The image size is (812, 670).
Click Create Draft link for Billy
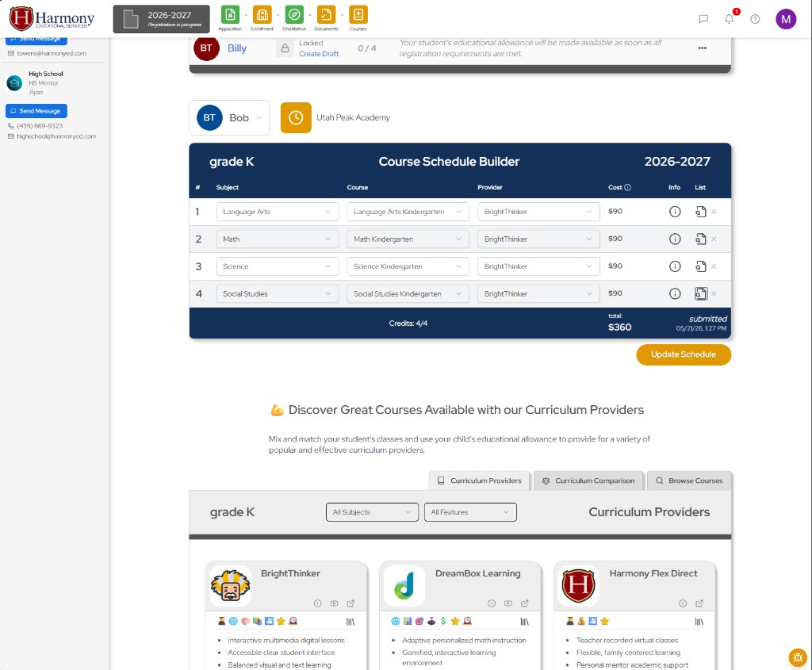tap(319, 54)
